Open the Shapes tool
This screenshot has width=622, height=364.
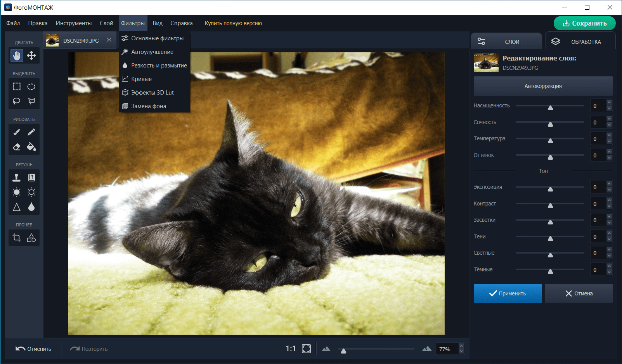click(x=31, y=238)
